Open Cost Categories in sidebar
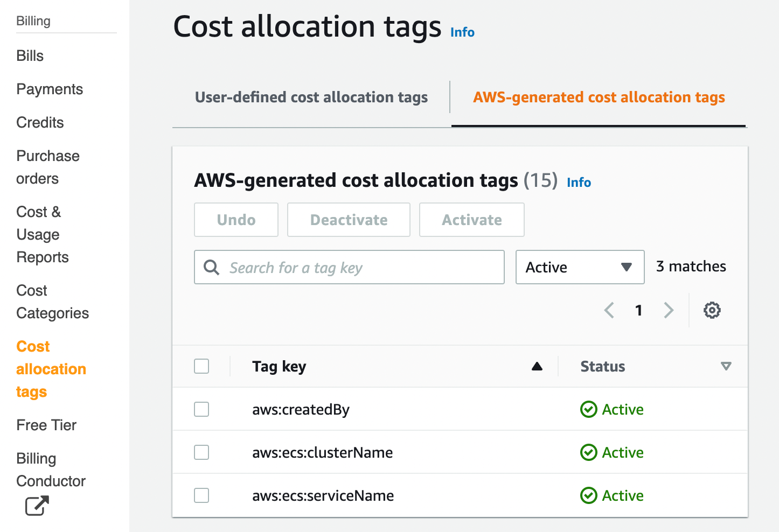 click(x=52, y=302)
